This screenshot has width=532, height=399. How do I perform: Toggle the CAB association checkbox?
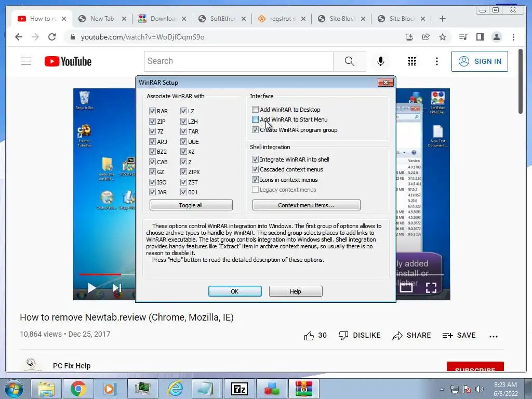click(152, 162)
